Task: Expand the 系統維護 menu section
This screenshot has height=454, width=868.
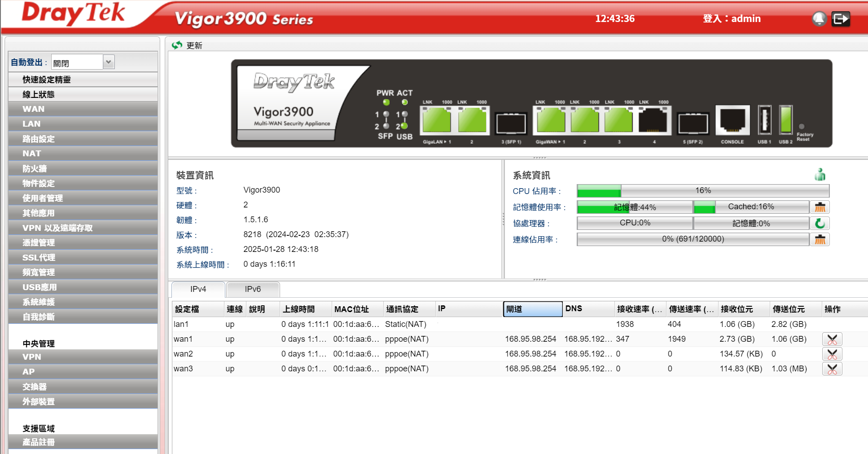Action: [x=83, y=301]
